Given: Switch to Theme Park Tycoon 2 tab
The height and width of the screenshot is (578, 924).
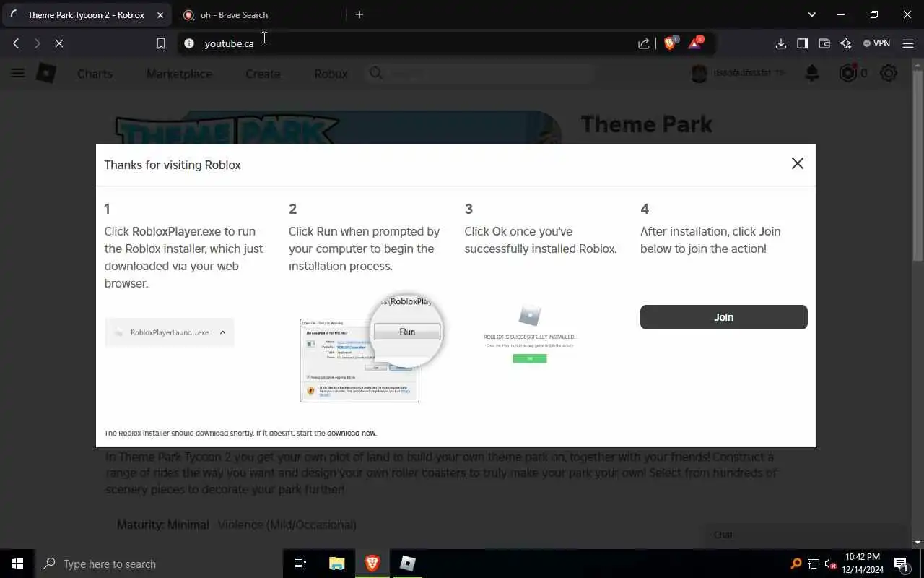Looking at the screenshot, I should (x=86, y=14).
